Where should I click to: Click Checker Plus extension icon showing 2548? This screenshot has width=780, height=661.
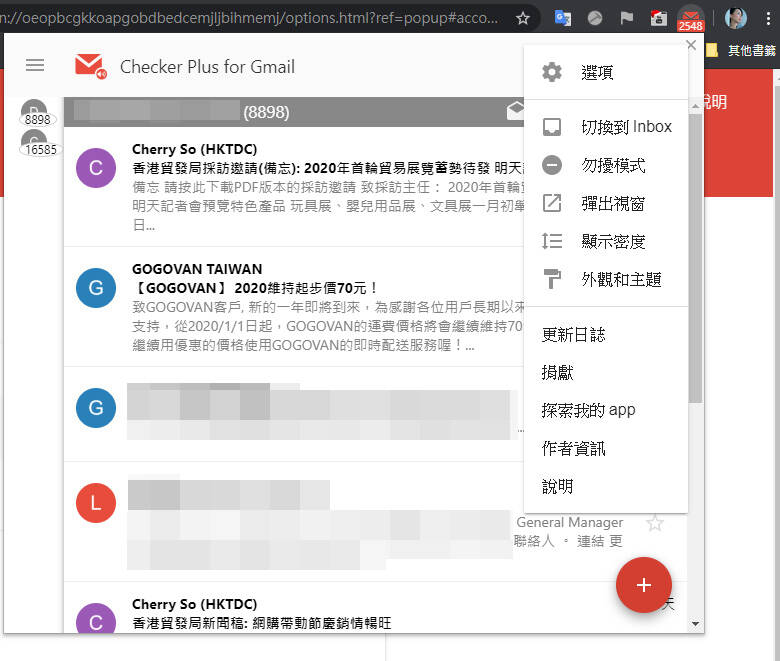click(x=690, y=19)
